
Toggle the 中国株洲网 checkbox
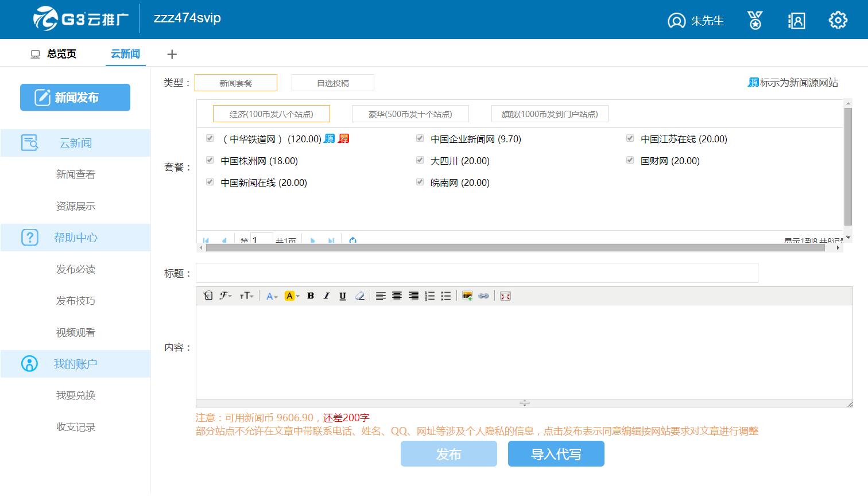[210, 160]
